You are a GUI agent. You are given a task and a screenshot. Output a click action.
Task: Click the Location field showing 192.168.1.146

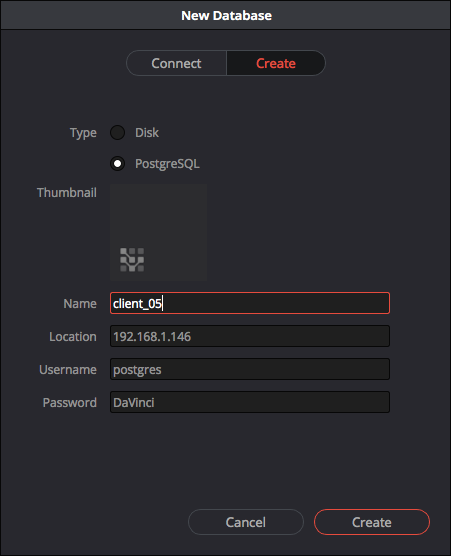click(250, 336)
